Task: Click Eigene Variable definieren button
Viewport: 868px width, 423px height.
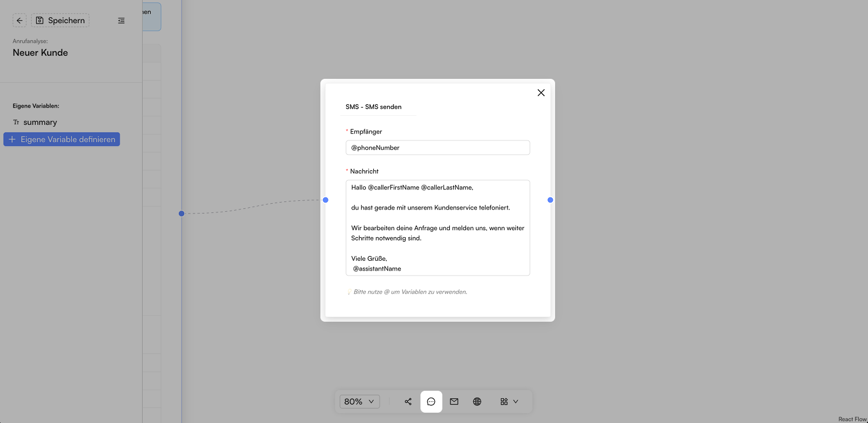Action: (x=62, y=139)
